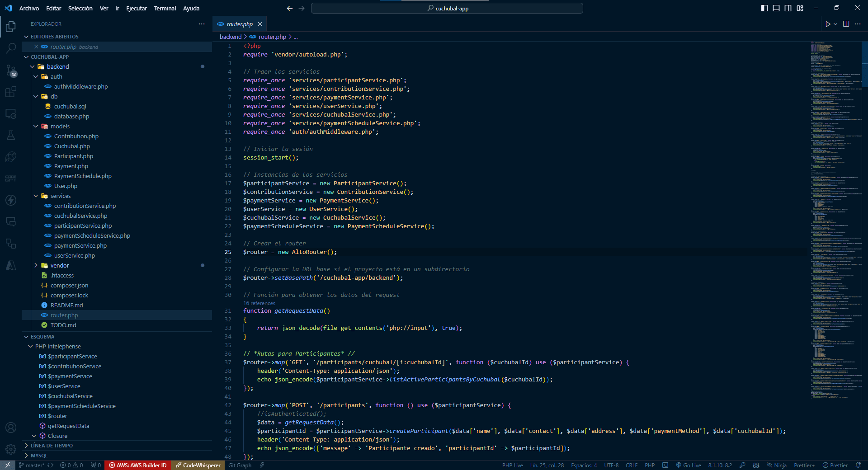868x470 pixels.
Task: Collapse the ESQUEMA section
Action: 117,337
